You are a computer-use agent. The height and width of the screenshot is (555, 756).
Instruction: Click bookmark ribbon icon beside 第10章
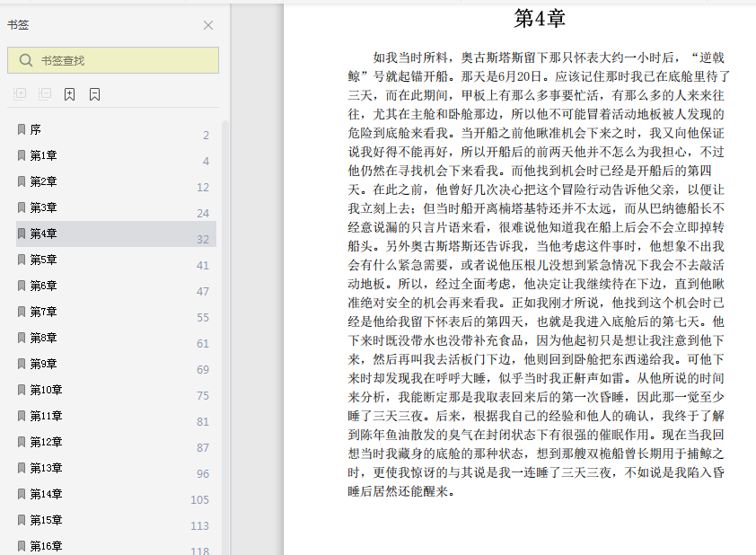pyautogui.click(x=22, y=390)
